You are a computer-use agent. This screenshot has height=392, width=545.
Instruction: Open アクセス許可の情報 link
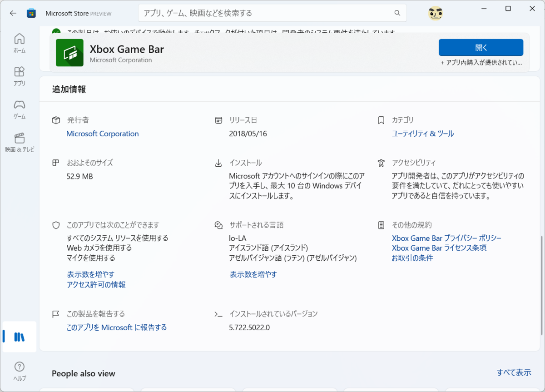[x=96, y=284]
